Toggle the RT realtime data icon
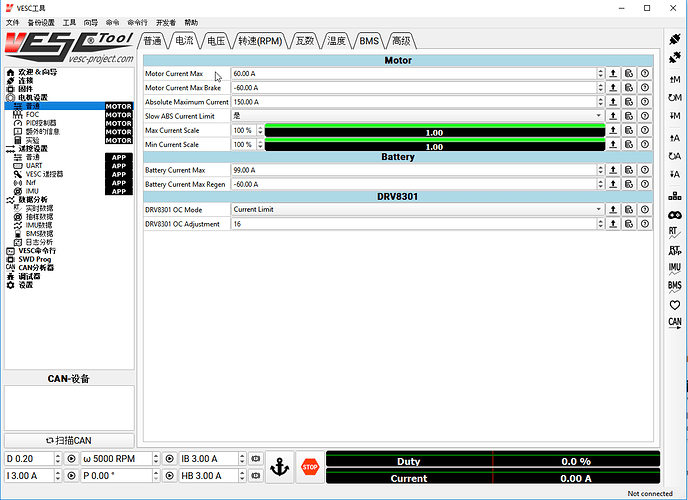 [675, 231]
